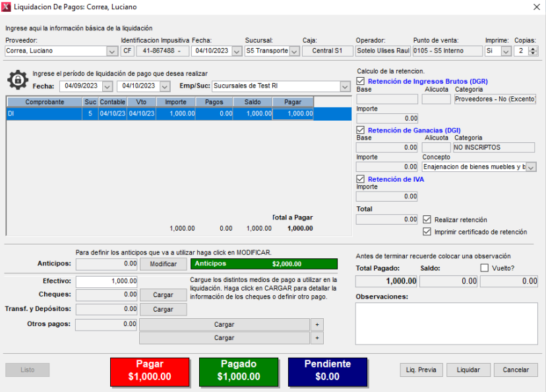Enable the Vuelto? checkbox
The width and height of the screenshot is (546, 392).
(485, 268)
